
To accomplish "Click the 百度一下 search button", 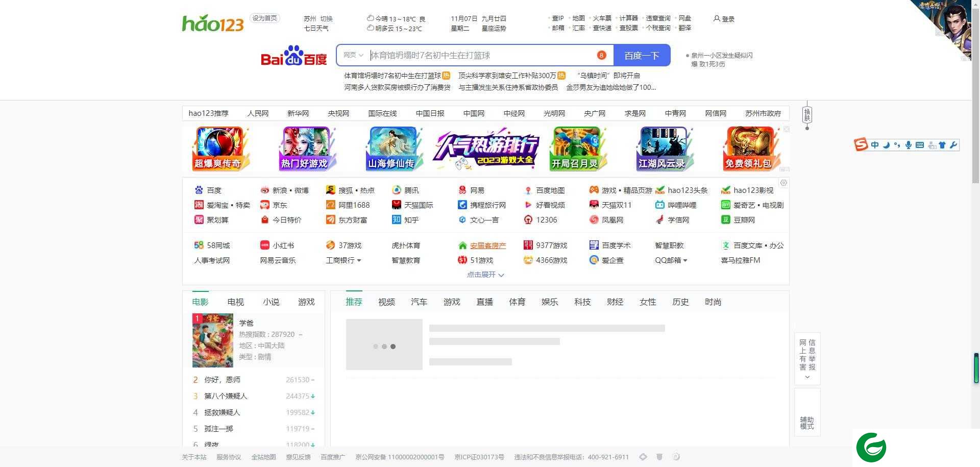I will [642, 55].
